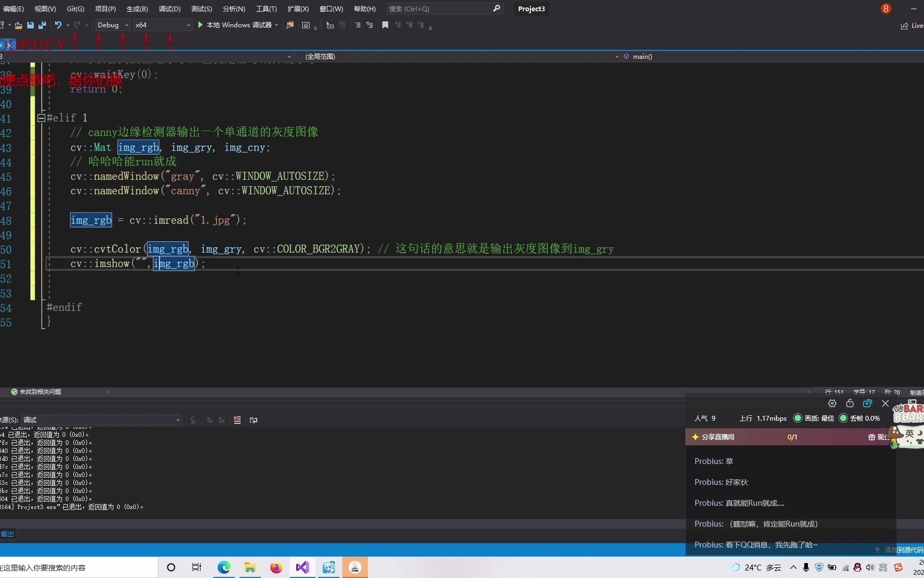Click the 24°C 多云 weather widget
The image size is (924, 578).
(756, 567)
